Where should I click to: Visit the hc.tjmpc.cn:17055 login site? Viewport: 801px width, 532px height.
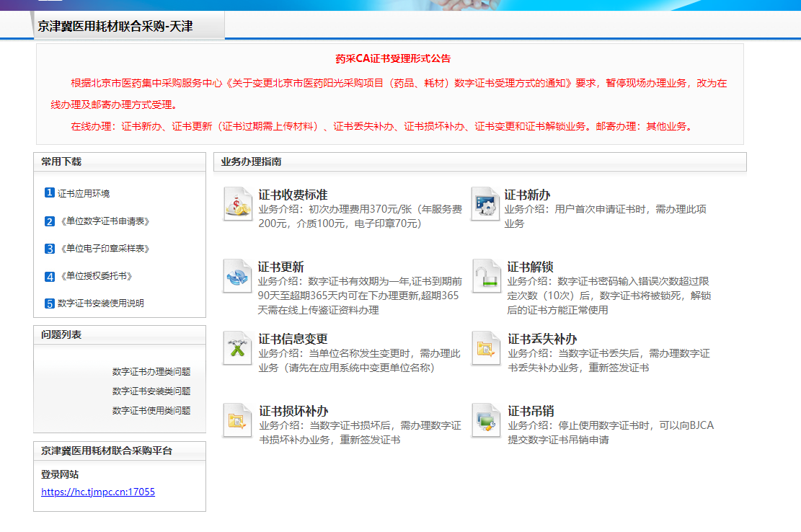pos(98,492)
